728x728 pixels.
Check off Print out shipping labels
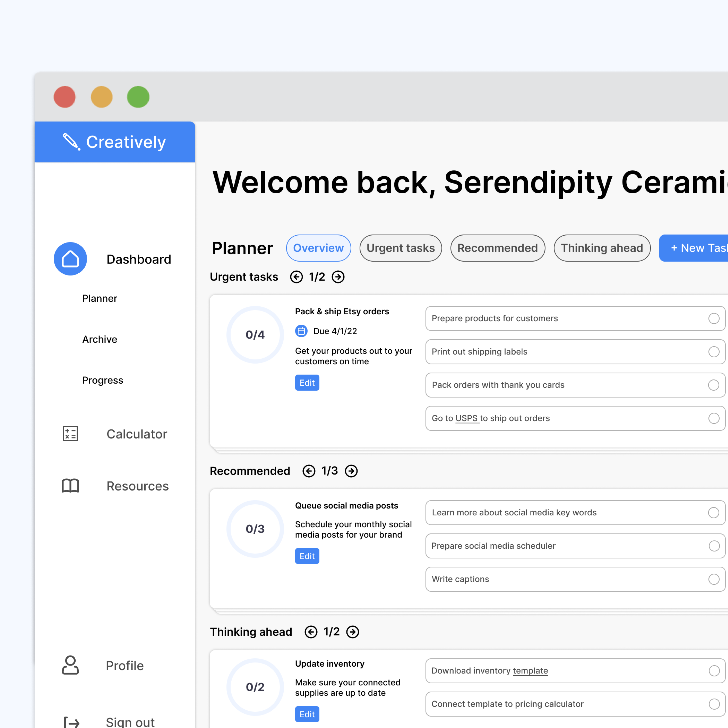click(714, 352)
